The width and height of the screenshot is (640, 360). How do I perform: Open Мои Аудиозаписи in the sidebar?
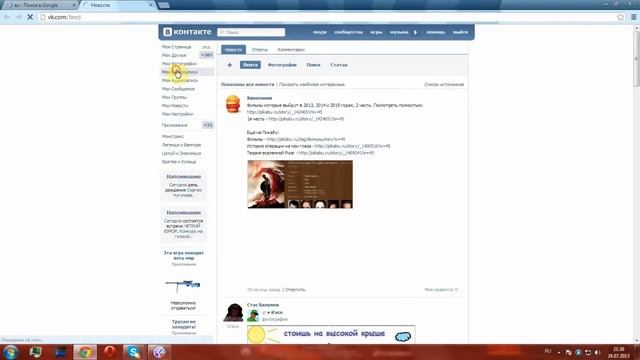pyautogui.click(x=180, y=80)
